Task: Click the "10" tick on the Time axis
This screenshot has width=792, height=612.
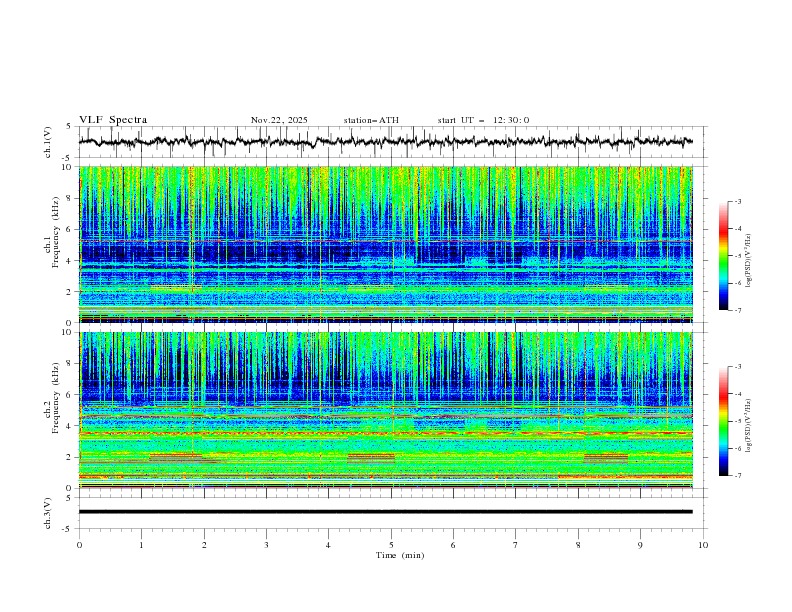Action: pyautogui.click(x=703, y=545)
